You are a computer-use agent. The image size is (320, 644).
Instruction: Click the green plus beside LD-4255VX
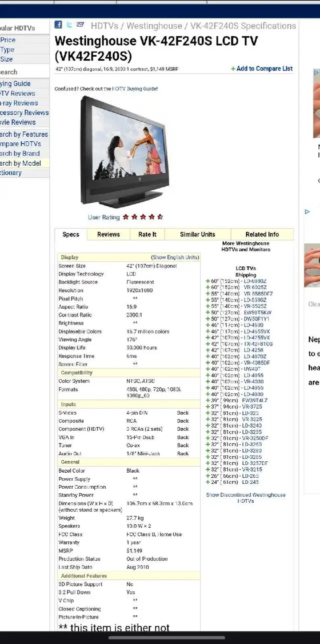pyautogui.click(x=208, y=338)
